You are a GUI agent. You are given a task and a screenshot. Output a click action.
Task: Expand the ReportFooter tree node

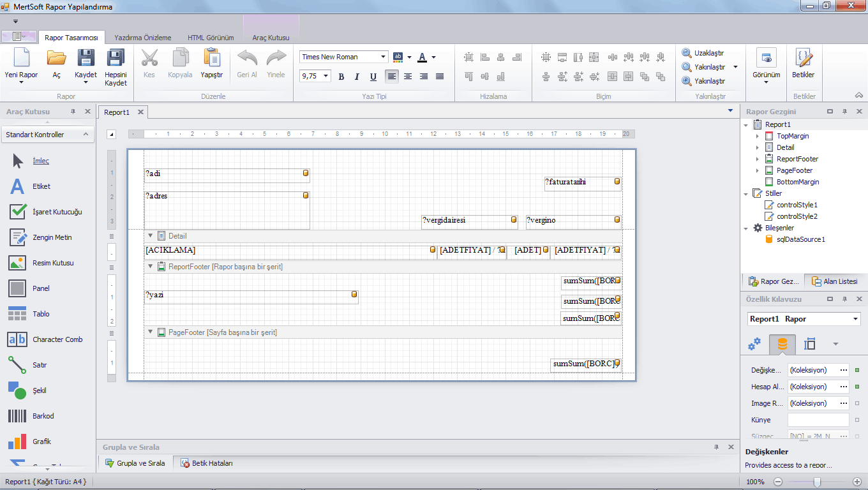(758, 159)
